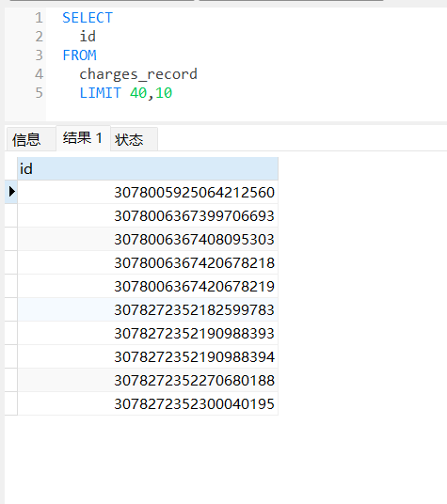447x504 pixels.
Task: Select cell 307800636740809530​3
Action: pyautogui.click(x=148, y=239)
